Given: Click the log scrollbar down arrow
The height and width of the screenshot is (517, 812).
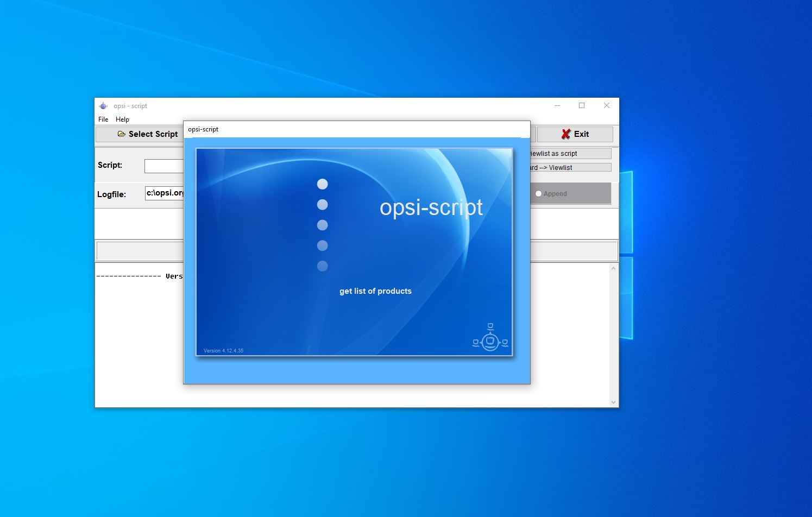Looking at the screenshot, I should [x=614, y=402].
